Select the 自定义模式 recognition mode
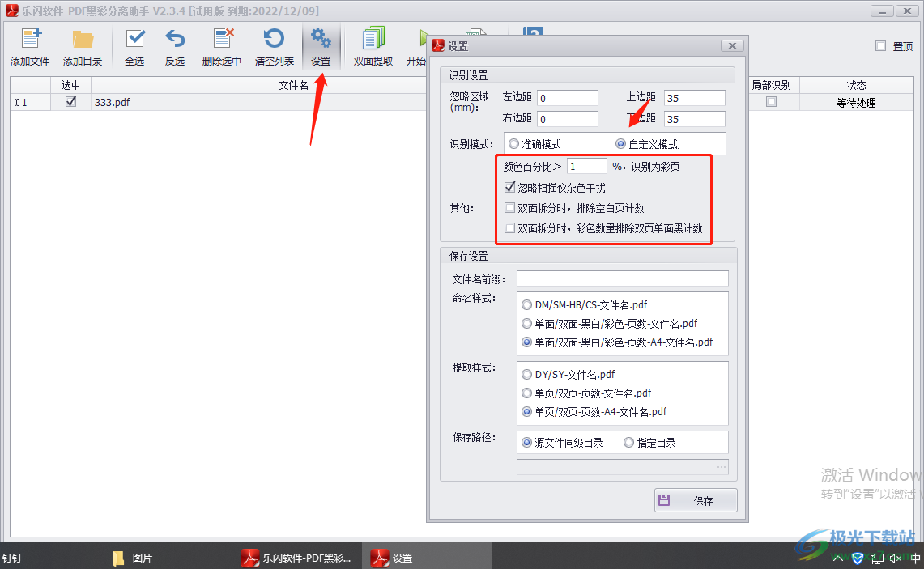The width and height of the screenshot is (924, 569). coord(620,144)
